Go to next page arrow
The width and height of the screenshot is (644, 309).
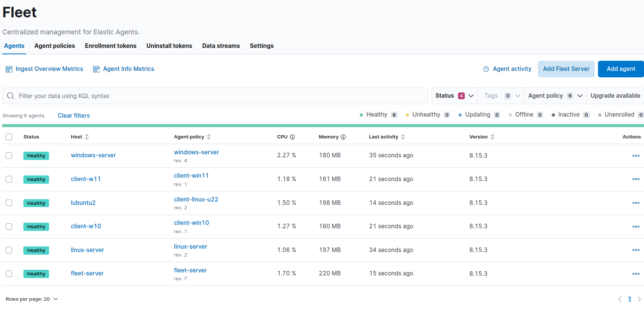coord(639,299)
